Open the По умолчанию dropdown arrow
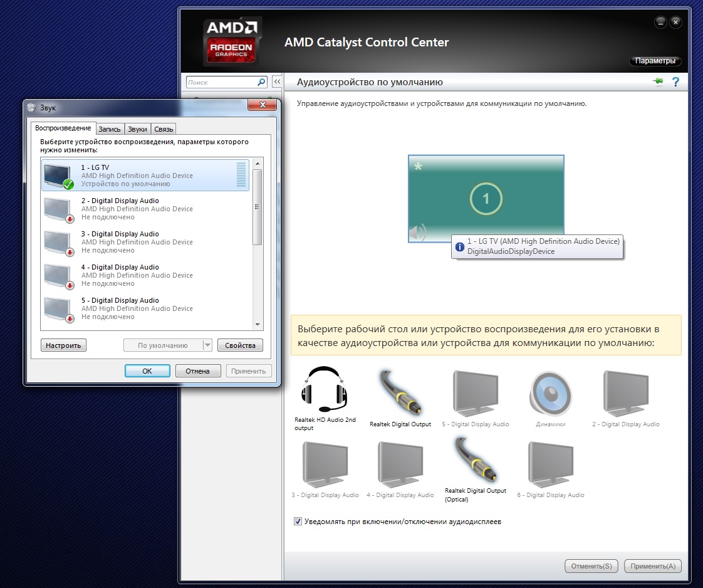 pos(207,345)
